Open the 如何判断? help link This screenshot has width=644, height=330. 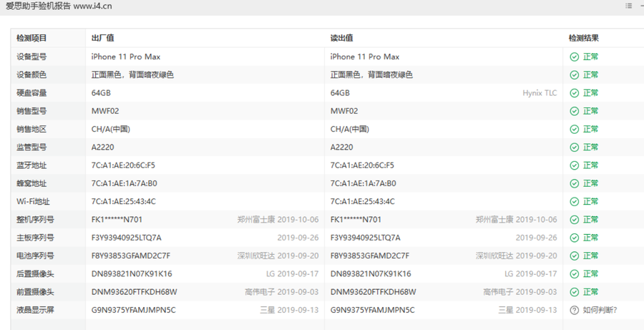pos(600,310)
